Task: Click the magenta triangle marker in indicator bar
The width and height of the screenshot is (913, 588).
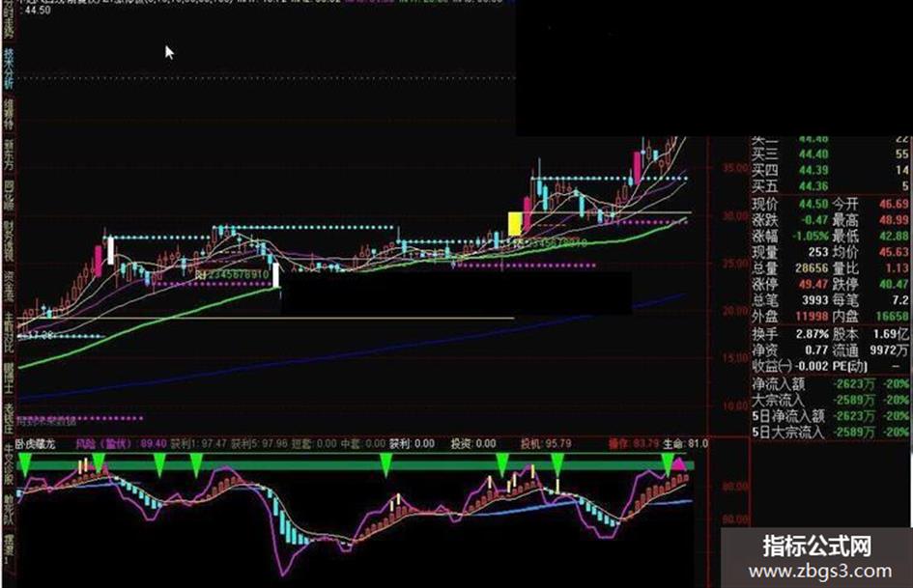Action: click(x=679, y=464)
